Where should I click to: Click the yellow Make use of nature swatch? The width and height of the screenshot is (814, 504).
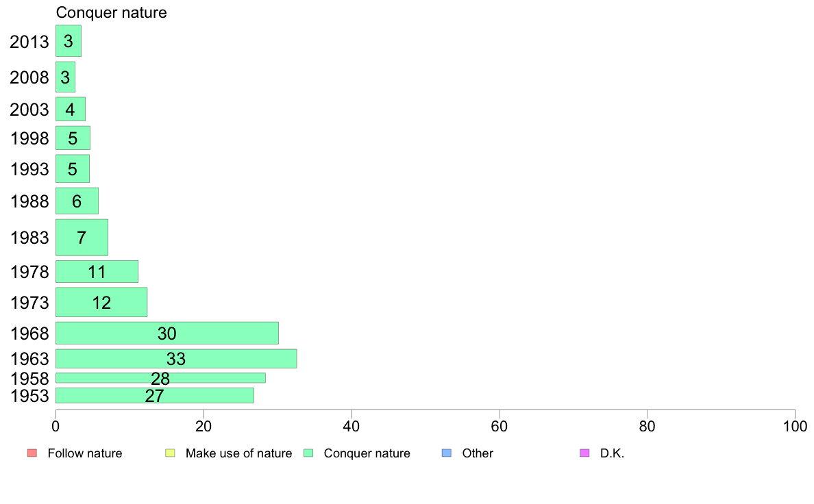click(171, 453)
